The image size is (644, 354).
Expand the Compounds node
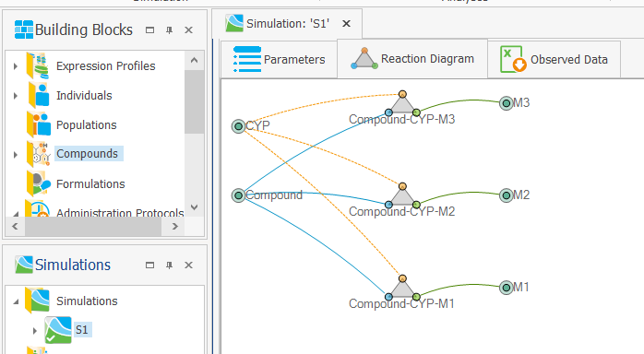15,155
